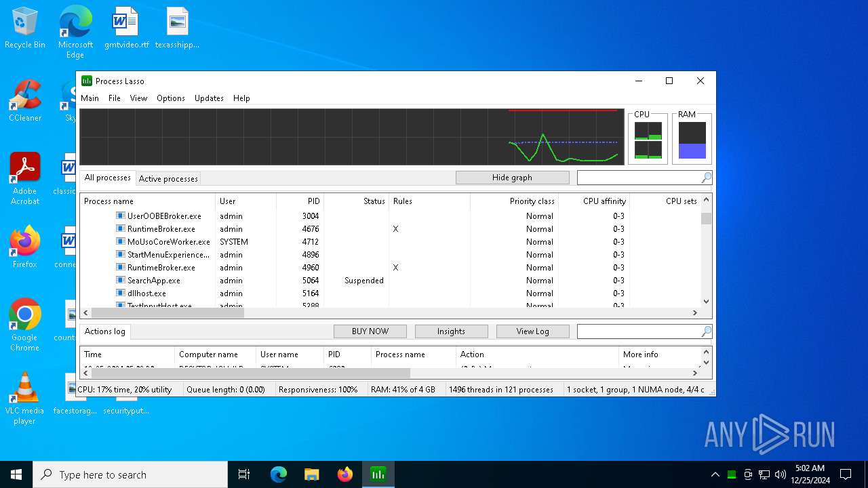Click the RAM usage meter
This screenshot has width=868, height=488.
coord(692,140)
